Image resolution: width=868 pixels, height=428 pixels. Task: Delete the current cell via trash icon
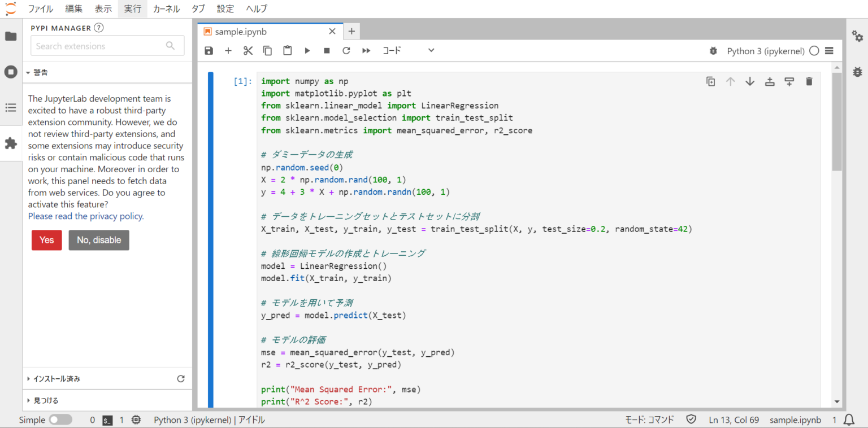[x=809, y=81]
